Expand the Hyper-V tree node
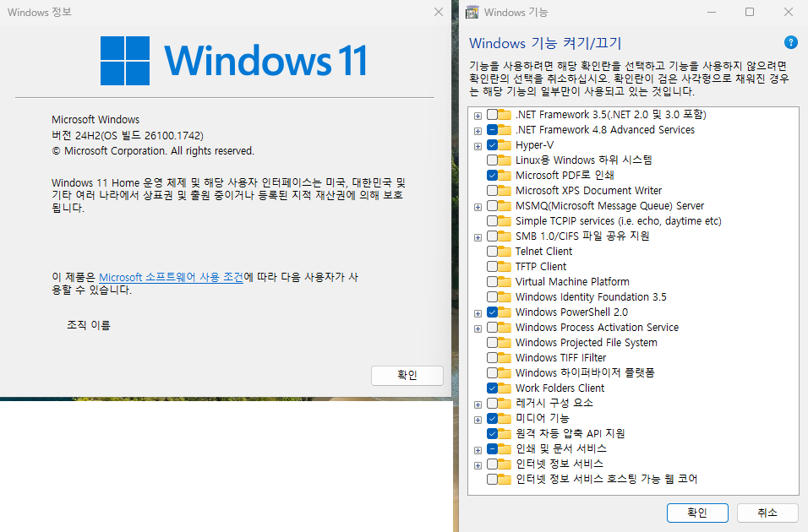The height and width of the screenshot is (532, 808). [478, 146]
